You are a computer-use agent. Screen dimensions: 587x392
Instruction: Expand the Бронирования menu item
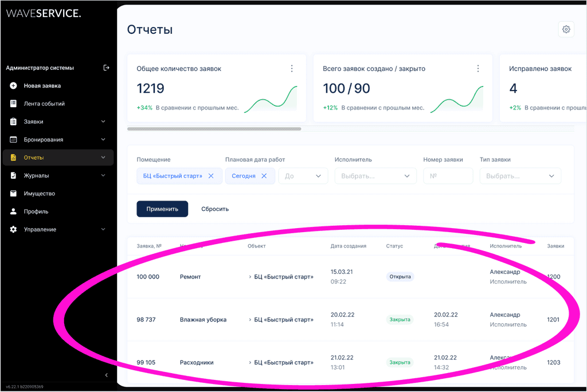(x=103, y=140)
